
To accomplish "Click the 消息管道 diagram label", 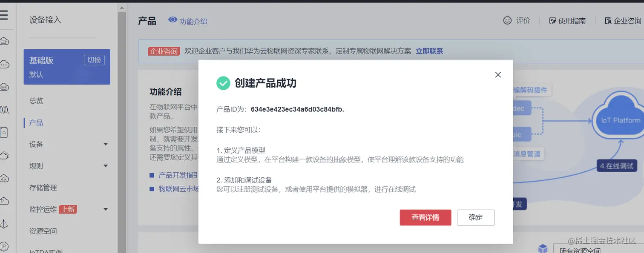I will point(527,154).
